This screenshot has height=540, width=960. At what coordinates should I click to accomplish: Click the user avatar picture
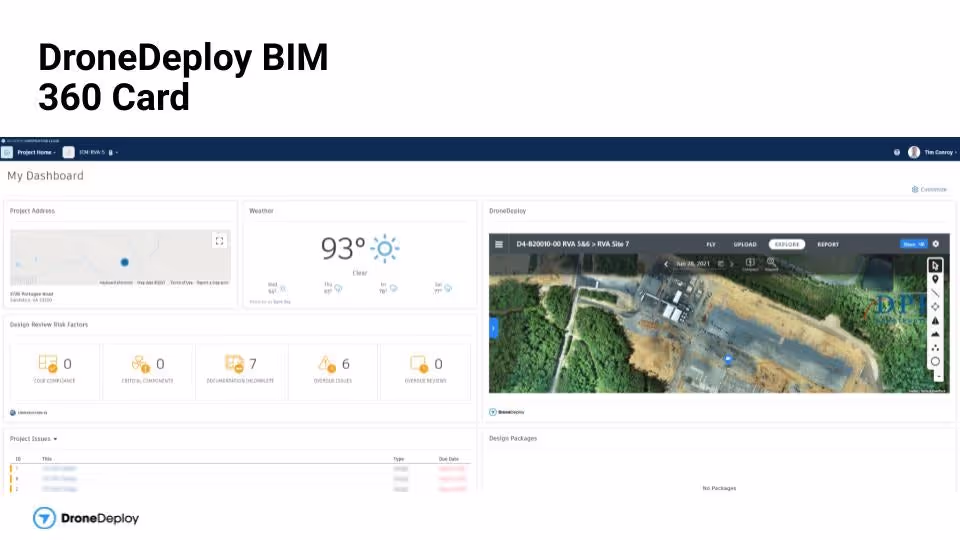click(914, 152)
